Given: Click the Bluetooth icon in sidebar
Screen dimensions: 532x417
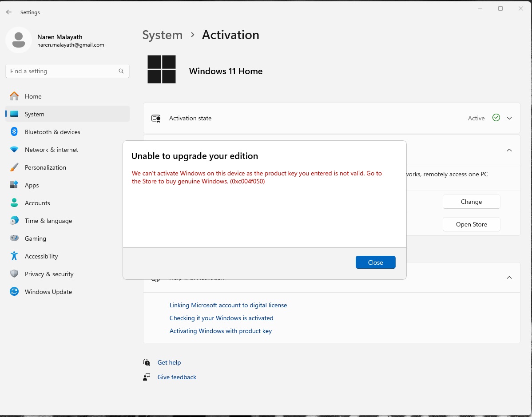Looking at the screenshot, I should click(x=14, y=131).
